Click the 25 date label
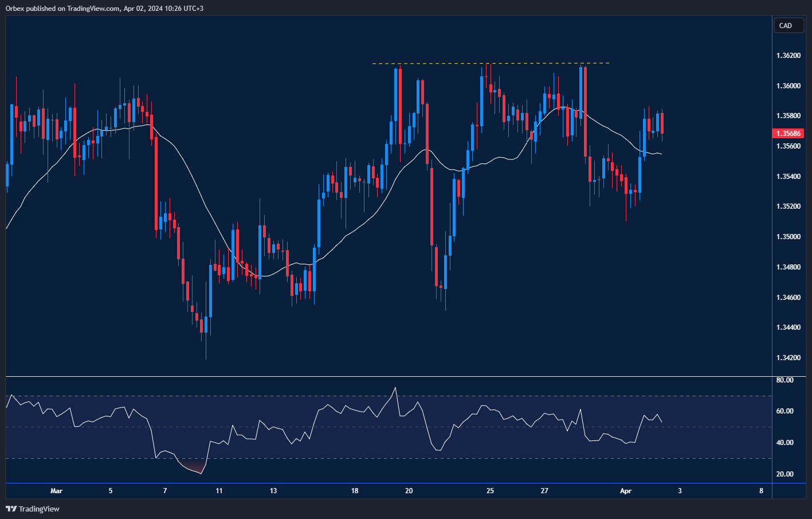Image resolution: width=812 pixels, height=519 pixels. point(490,491)
